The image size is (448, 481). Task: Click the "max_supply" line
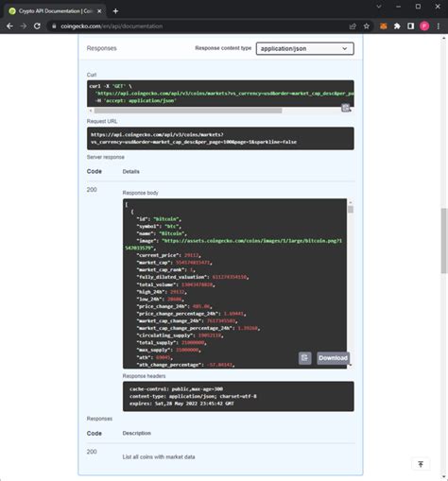pyautogui.click(x=168, y=350)
